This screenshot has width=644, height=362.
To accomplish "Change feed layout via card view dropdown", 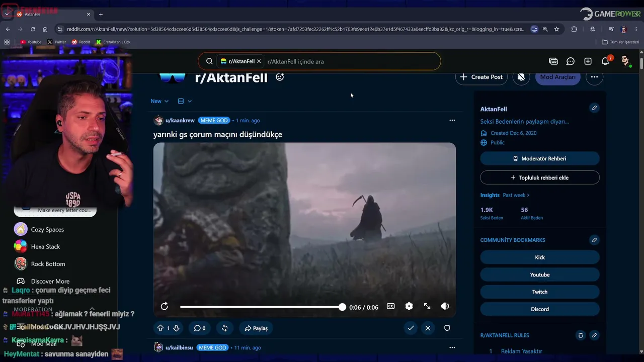I will tap(185, 101).
